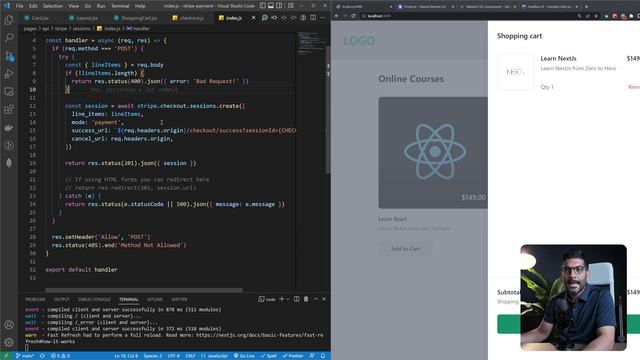
Task: Select the Debug Console panel tab
Action: [x=94, y=300]
